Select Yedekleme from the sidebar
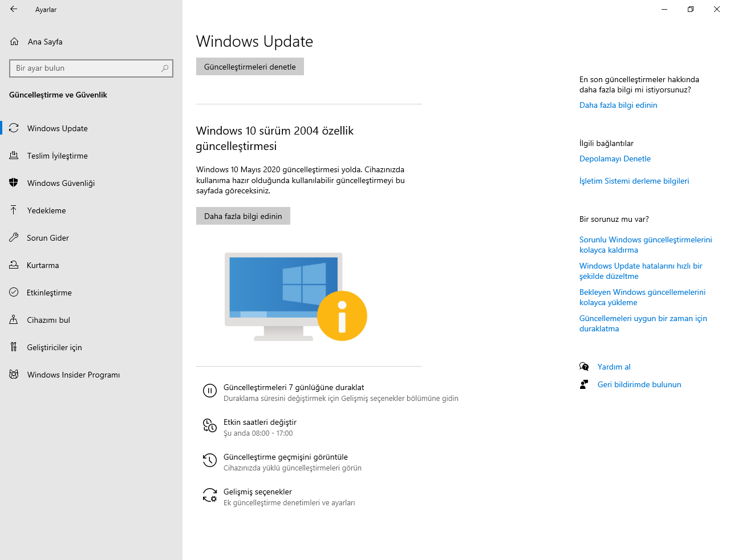Screen dimensions: 730x560 coord(91,210)
